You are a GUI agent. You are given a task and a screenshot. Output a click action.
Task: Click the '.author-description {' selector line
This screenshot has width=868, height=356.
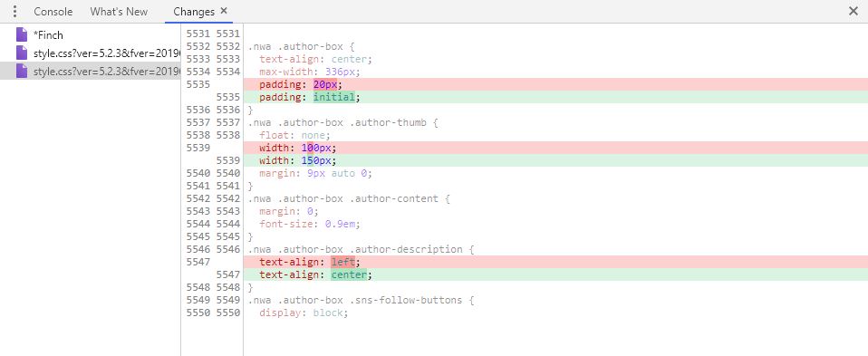click(361, 250)
